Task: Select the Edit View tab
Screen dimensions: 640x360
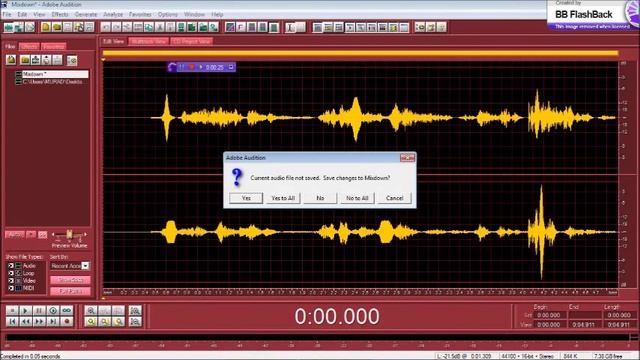Action: (113, 41)
